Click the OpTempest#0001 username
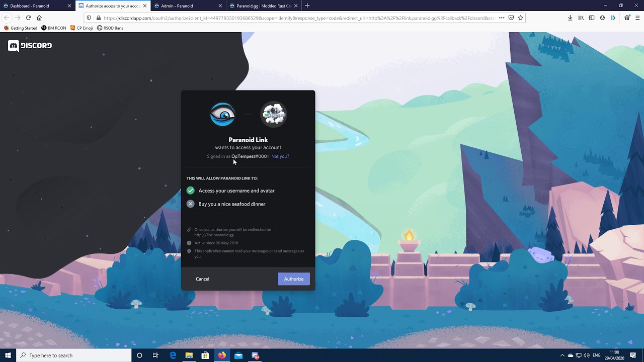The height and width of the screenshot is (362, 644). [250, 156]
